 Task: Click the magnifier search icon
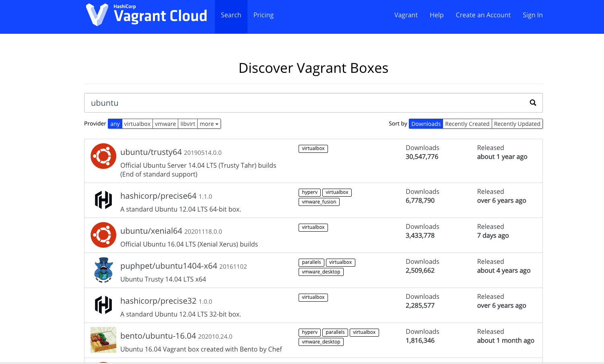pos(533,103)
